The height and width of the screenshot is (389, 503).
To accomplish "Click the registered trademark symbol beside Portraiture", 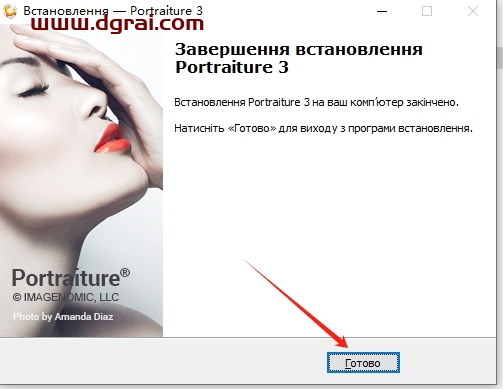I will (125, 273).
